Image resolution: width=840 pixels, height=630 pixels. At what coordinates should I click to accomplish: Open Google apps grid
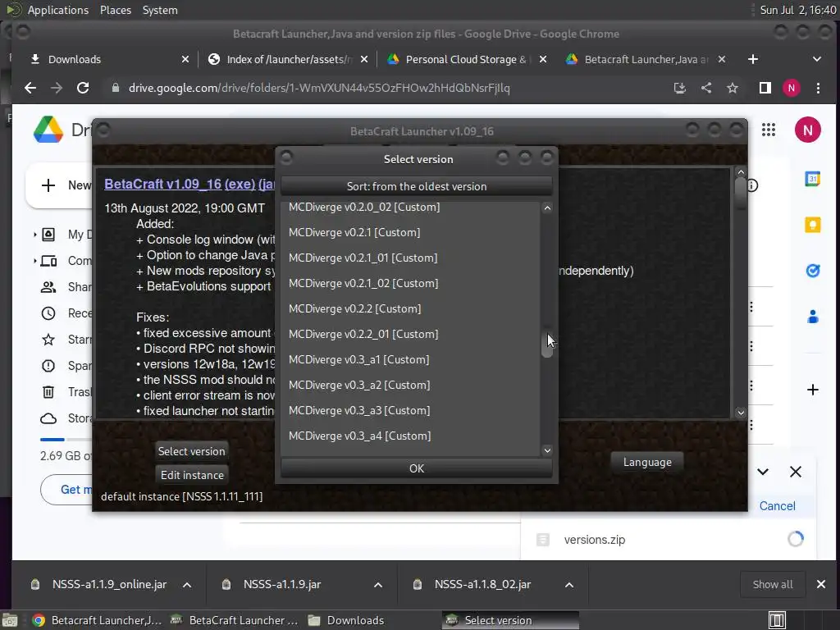coord(769,130)
